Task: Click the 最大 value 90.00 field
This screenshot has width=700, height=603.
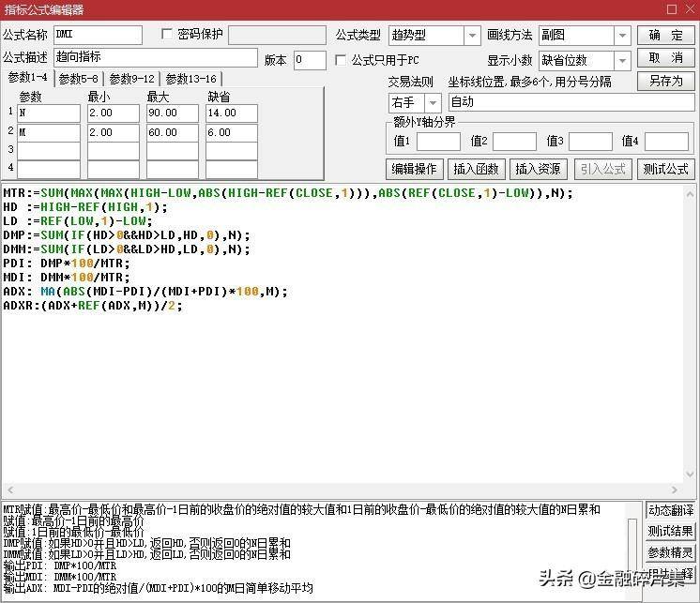Action: (x=173, y=113)
